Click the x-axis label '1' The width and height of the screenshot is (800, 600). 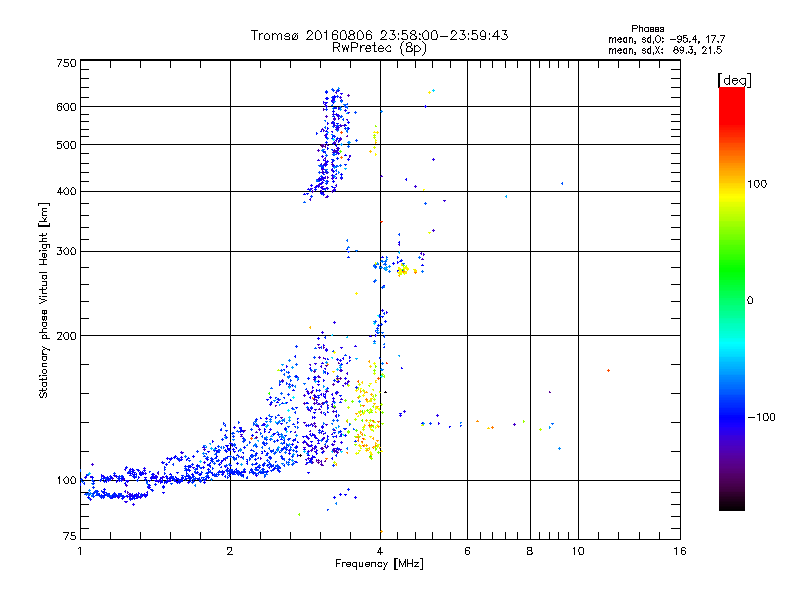[x=80, y=551]
